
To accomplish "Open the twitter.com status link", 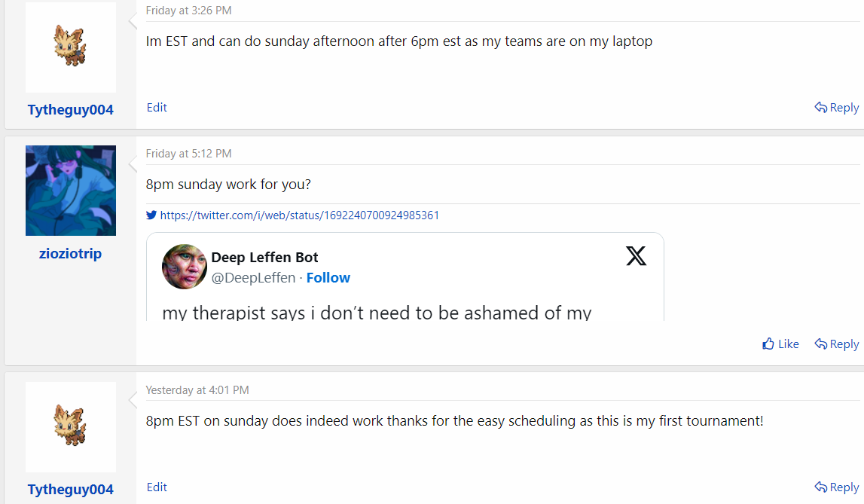I will click(300, 215).
